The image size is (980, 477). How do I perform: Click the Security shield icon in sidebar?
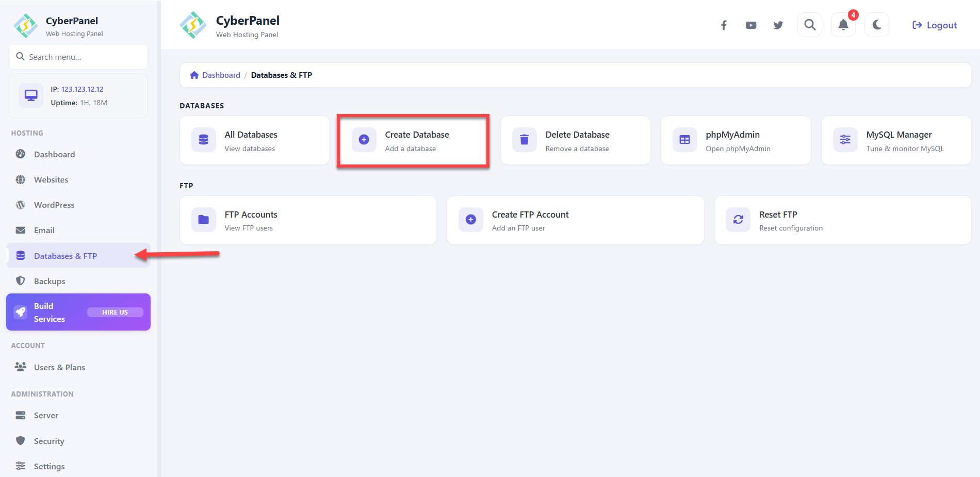pos(21,440)
